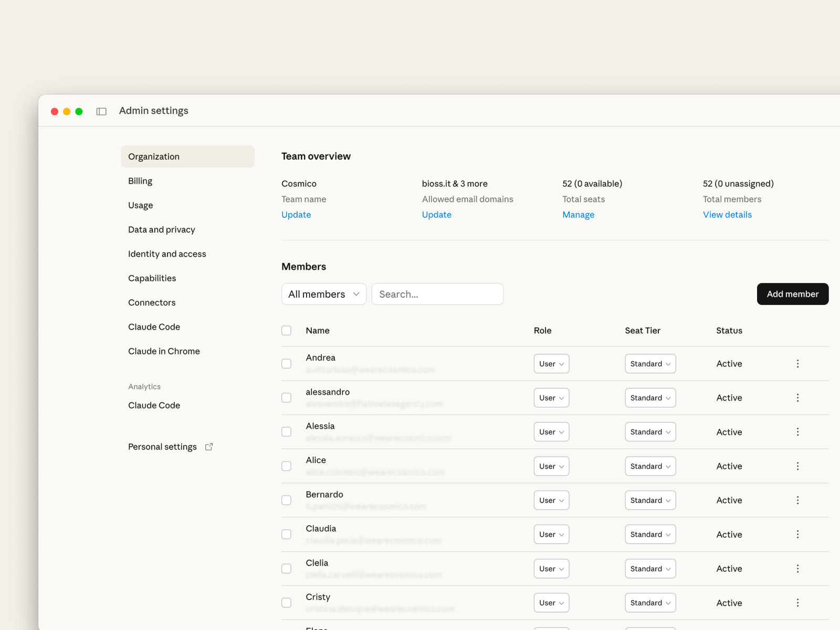840x630 pixels.
Task: Open the Identity and access section
Action: click(x=167, y=254)
